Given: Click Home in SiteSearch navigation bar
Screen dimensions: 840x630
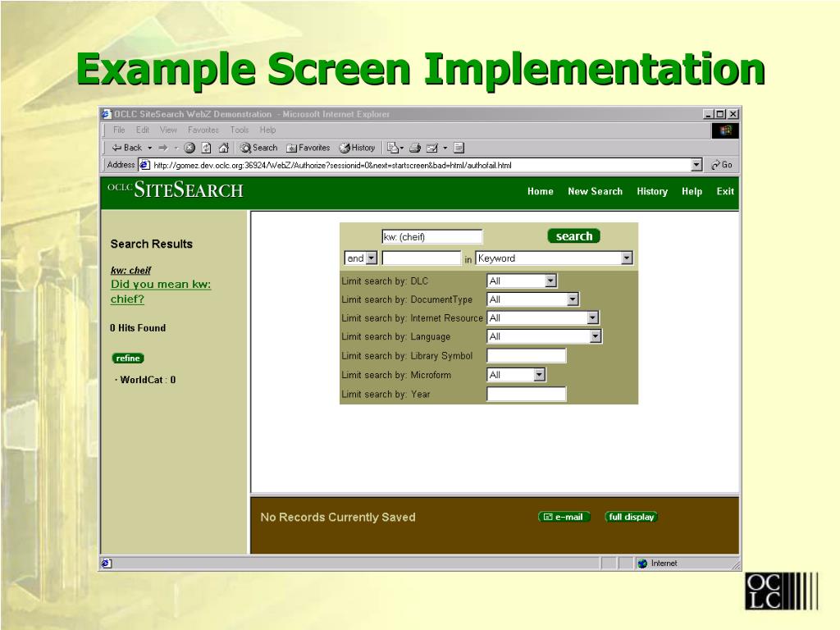Looking at the screenshot, I should click(540, 191).
